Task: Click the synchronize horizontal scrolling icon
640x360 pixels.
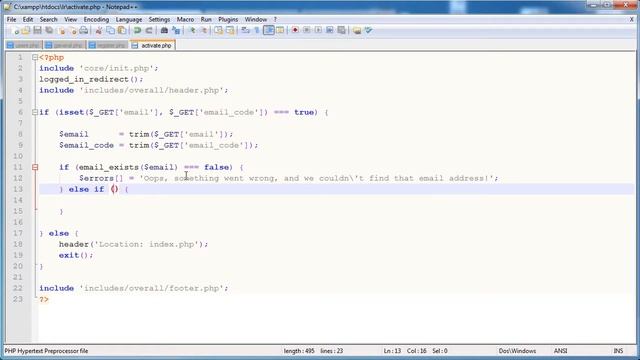Action: pos(230,31)
